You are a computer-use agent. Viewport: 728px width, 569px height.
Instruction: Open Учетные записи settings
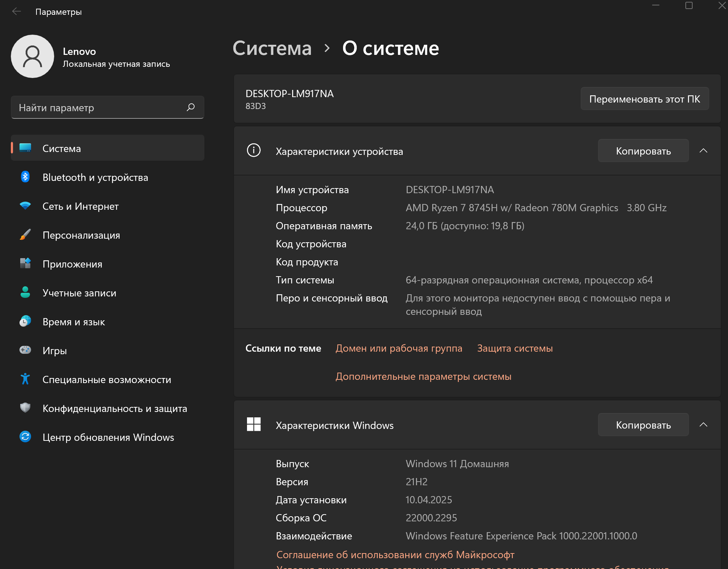[79, 293]
